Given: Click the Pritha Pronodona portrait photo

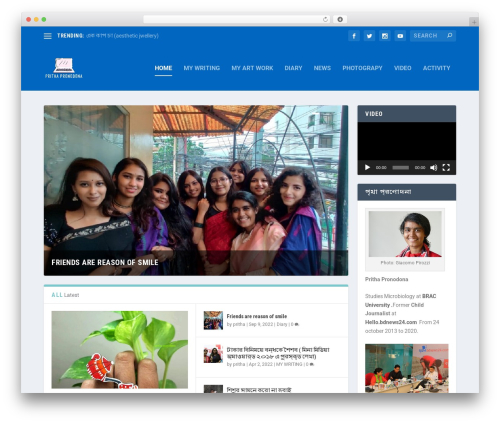Looking at the screenshot, I should click(x=405, y=234).
